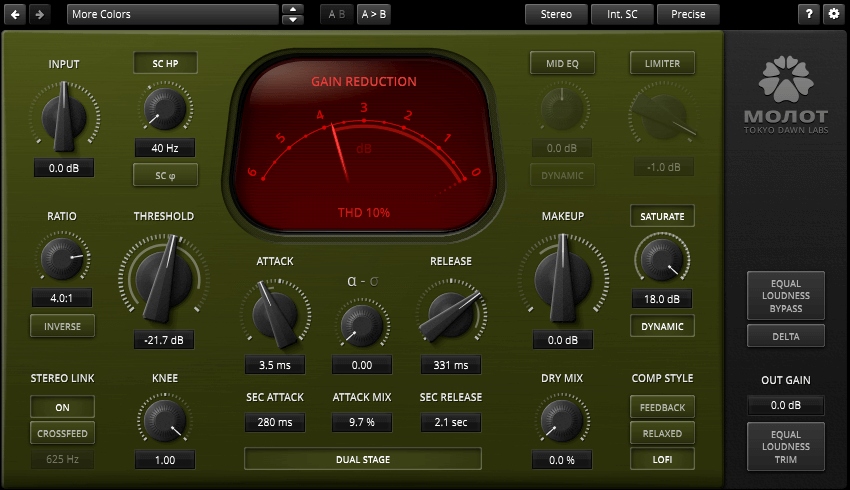
Task: Click the SATURATE amount knob
Action: click(662, 259)
